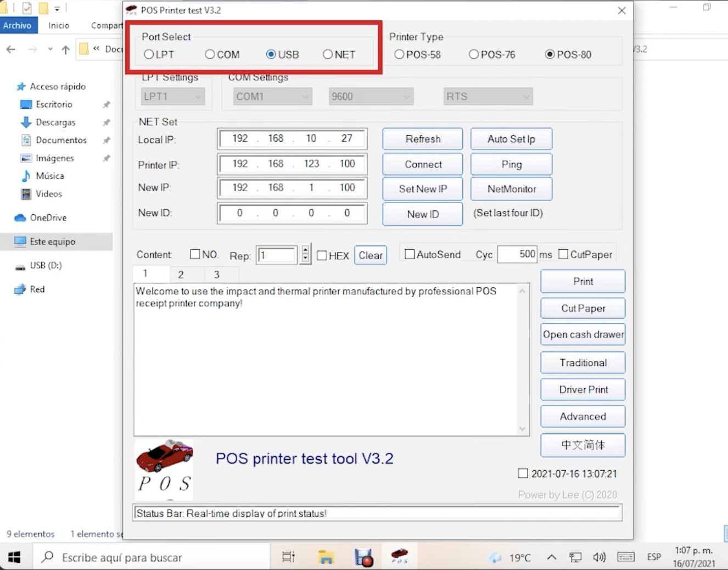Click the POS printer app taskbar icon
The height and width of the screenshot is (570, 728).
click(399, 557)
